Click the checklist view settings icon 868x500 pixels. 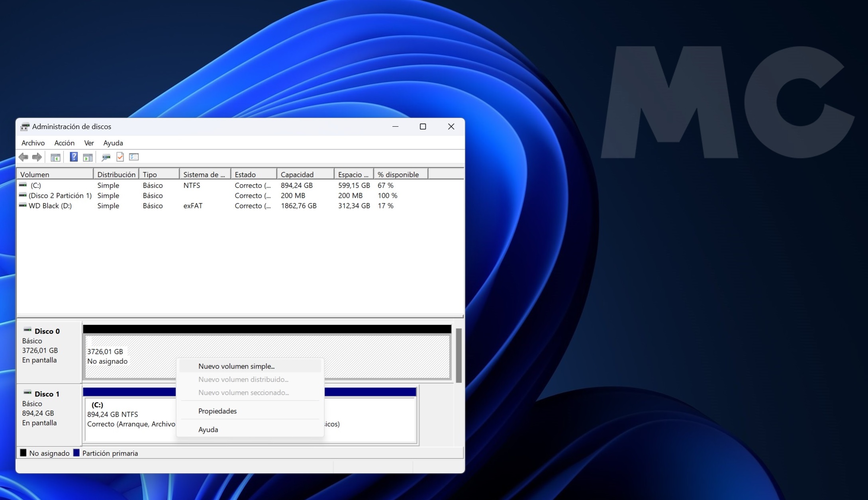pyautogui.click(x=134, y=157)
